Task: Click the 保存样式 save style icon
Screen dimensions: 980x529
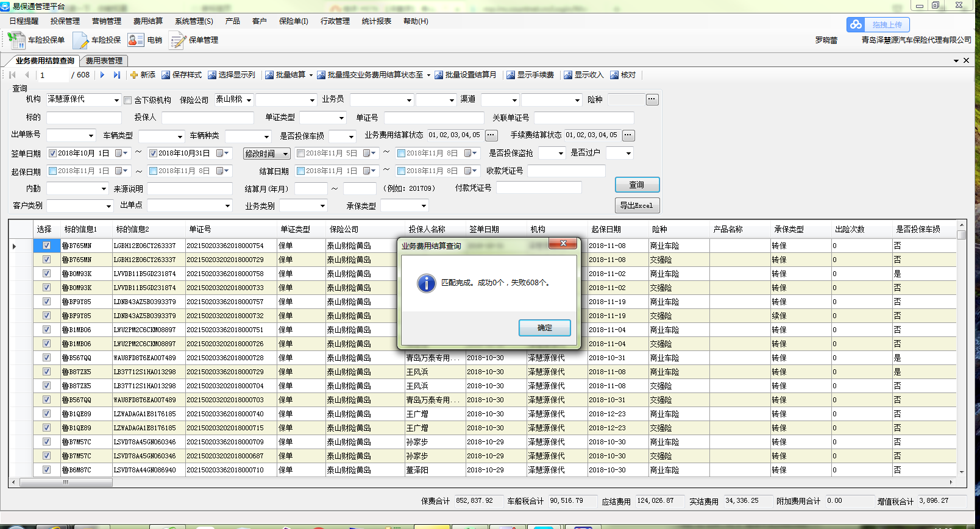Action: pyautogui.click(x=166, y=75)
